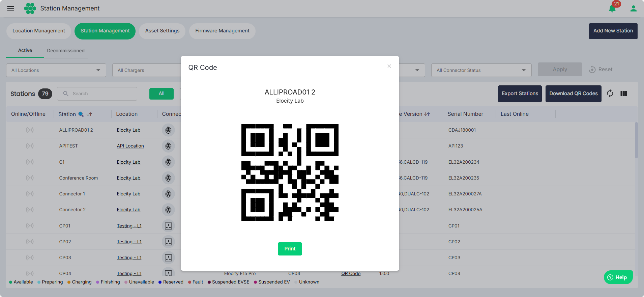Click socket icon in CP03 row
Viewport: 644px width, 297px height.
(x=168, y=258)
